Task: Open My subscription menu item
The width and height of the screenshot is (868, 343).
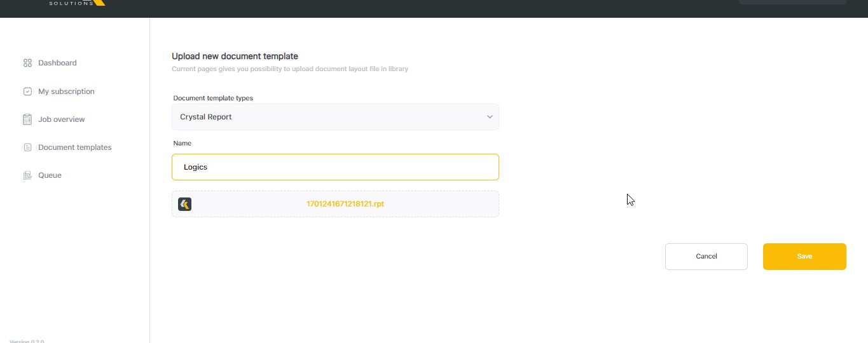Action: pos(66,91)
